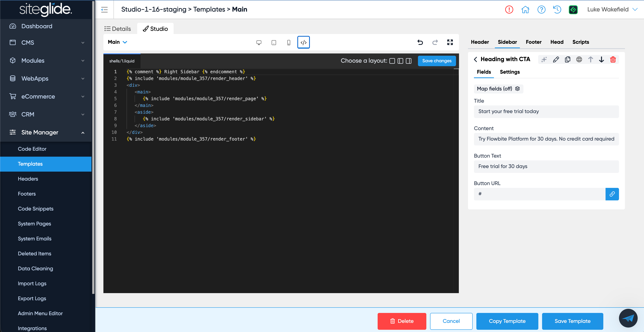The image size is (644, 332).
Task: Choose the left sidebar layout
Action: point(400,61)
